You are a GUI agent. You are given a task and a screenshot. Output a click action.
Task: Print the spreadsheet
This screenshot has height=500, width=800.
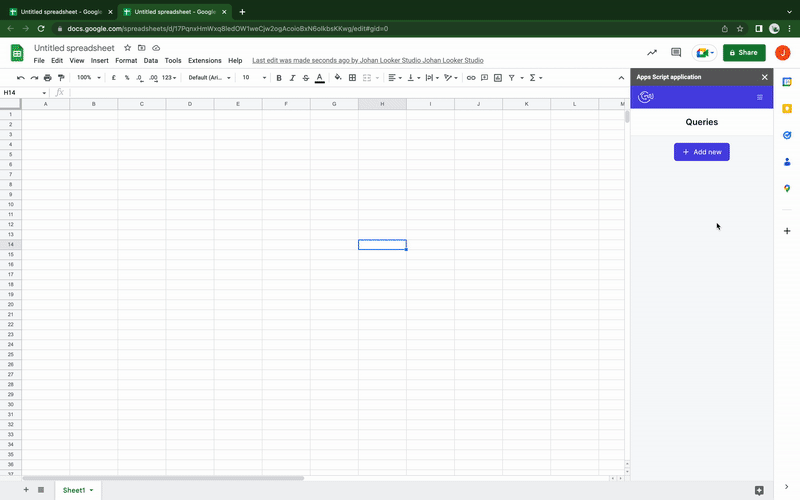[47, 78]
